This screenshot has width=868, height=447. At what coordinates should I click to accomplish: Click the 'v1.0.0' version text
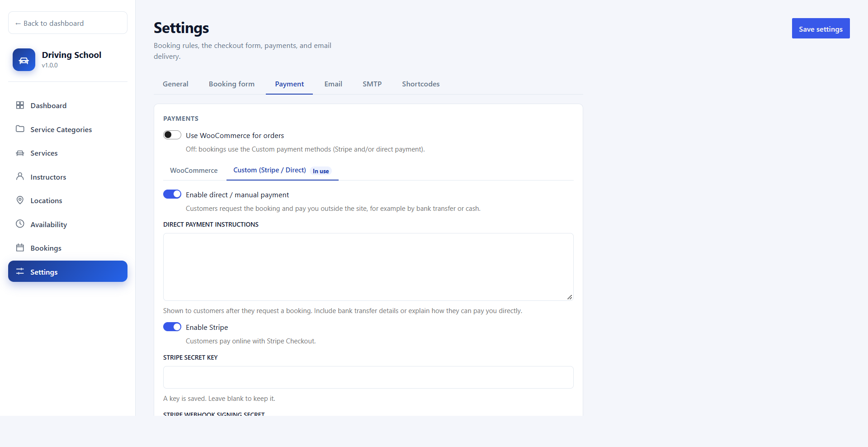(50, 65)
